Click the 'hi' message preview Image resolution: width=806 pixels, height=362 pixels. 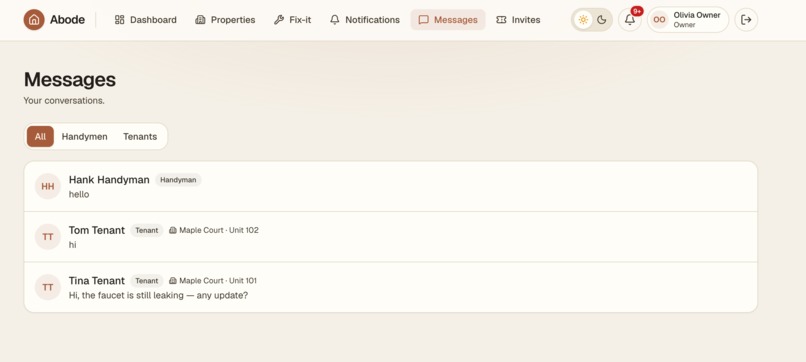(72, 245)
